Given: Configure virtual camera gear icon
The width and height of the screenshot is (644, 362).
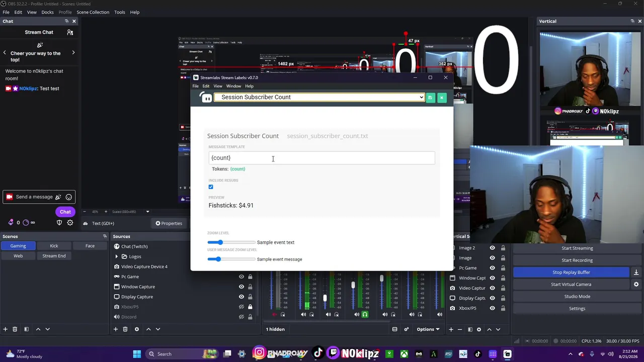Looking at the screenshot, I should coord(636,284).
